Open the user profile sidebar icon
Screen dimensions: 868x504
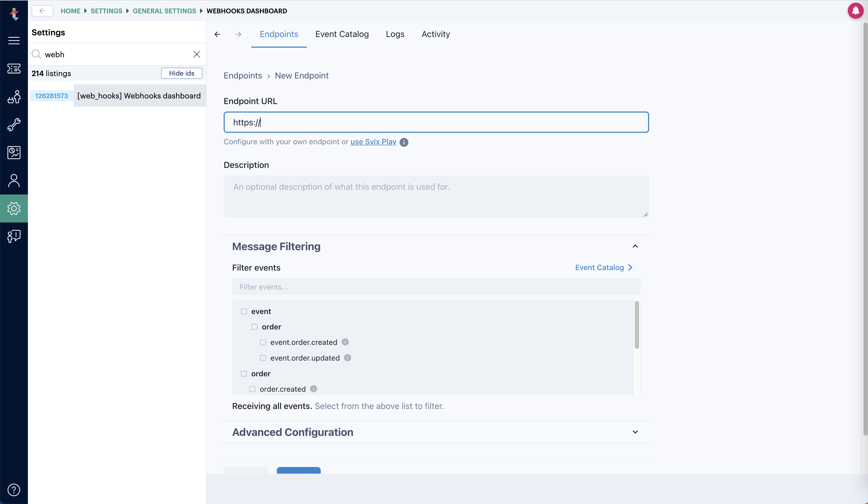(14, 180)
